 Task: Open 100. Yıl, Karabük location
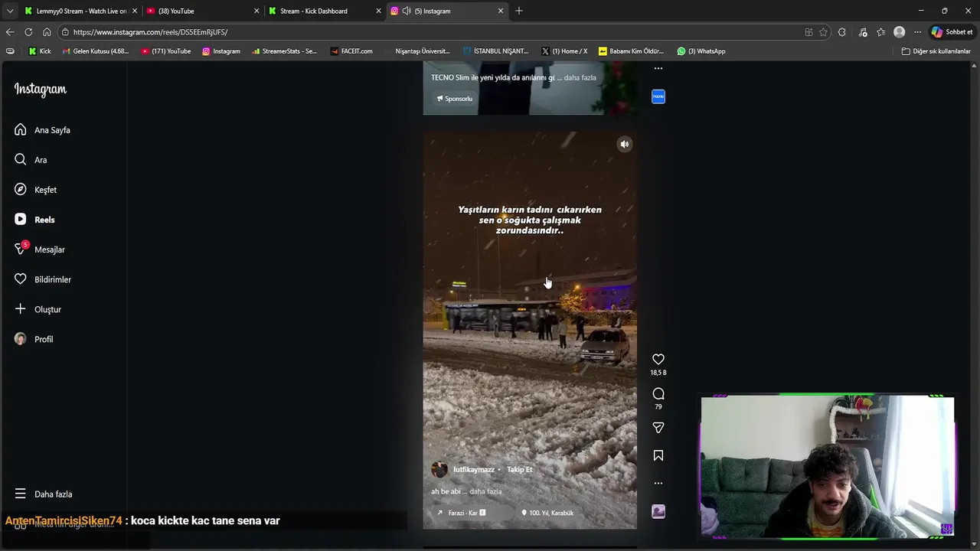point(547,513)
